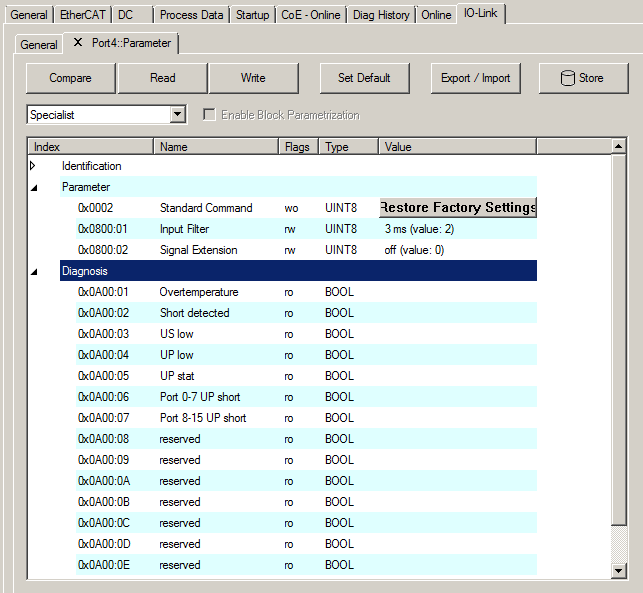Click Restore Factory Settings value button
The height and width of the screenshot is (593, 643).
[458, 208]
